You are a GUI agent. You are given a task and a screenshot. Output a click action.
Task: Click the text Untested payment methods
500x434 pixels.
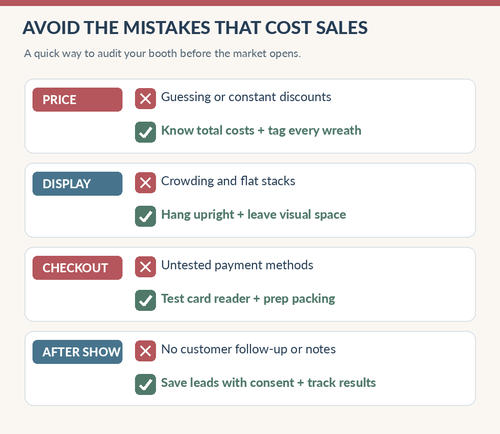point(237,265)
